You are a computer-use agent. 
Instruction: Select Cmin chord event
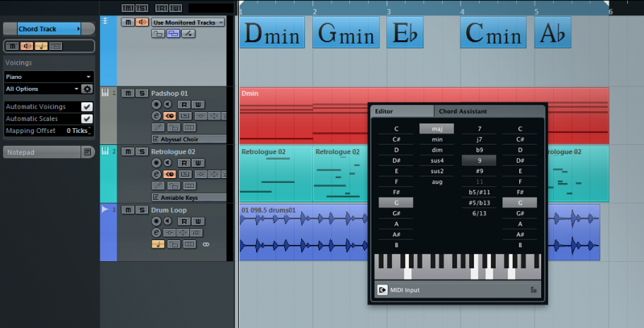493,32
